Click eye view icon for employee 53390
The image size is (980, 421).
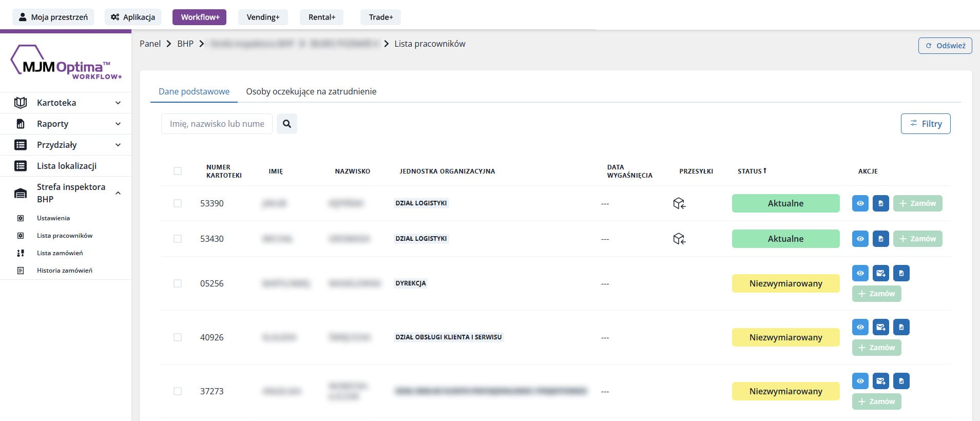[x=860, y=203]
